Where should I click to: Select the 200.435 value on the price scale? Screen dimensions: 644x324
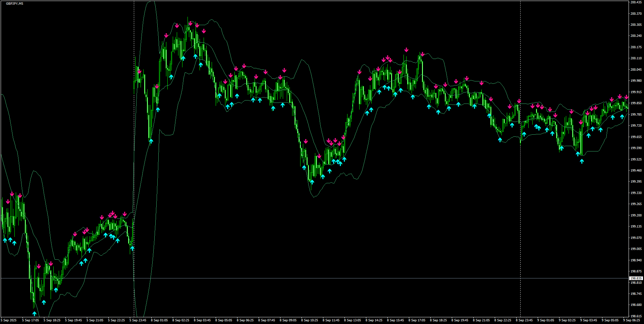pyautogui.click(x=636, y=2)
